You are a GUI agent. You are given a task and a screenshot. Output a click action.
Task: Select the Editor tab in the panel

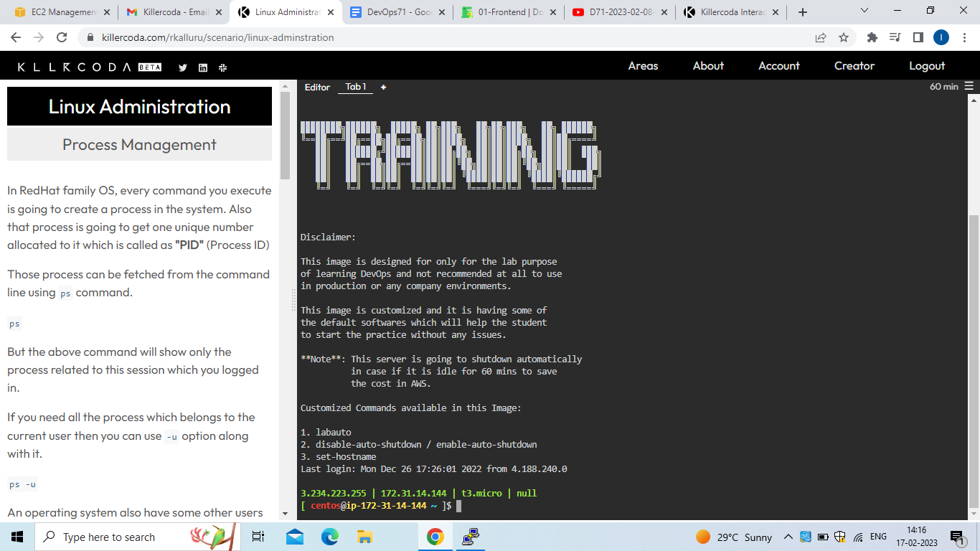pos(317,87)
